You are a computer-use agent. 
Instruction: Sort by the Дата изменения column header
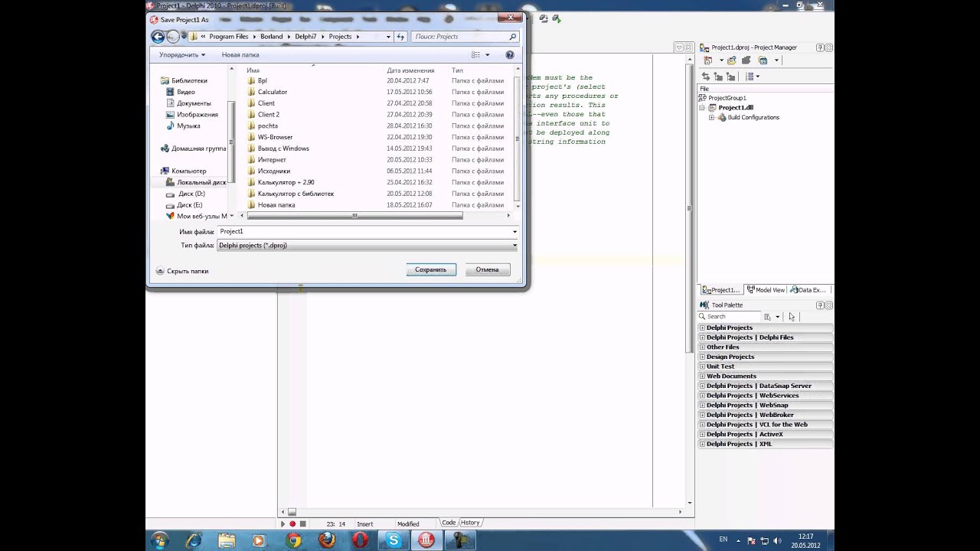point(411,70)
